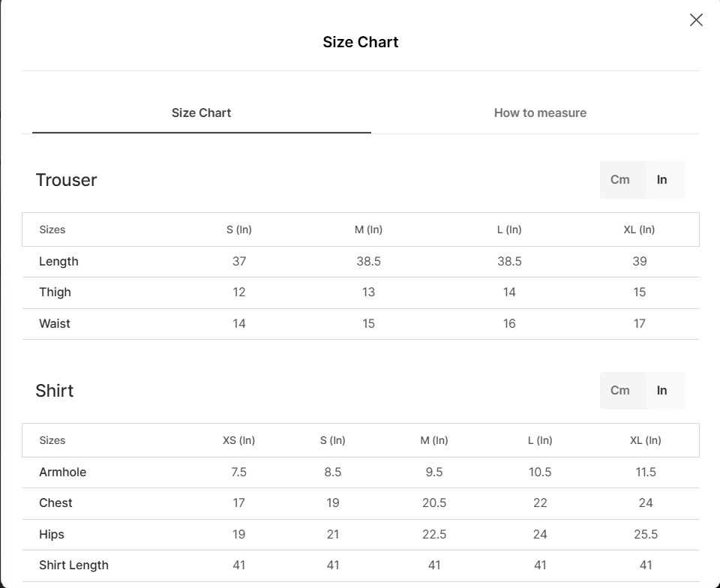Click the Shirt Length row label
The height and width of the screenshot is (588, 720).
(x=73, y=565)
